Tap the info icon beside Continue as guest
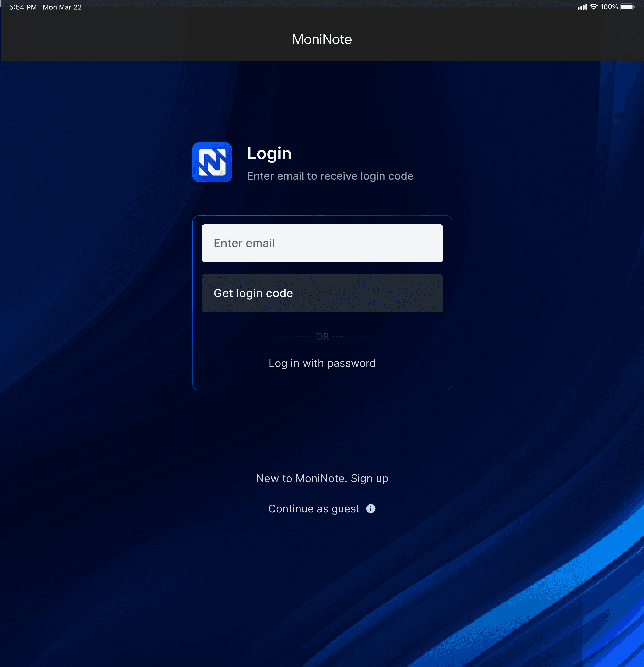The image size is (644, 667). [x=370, y=508]
